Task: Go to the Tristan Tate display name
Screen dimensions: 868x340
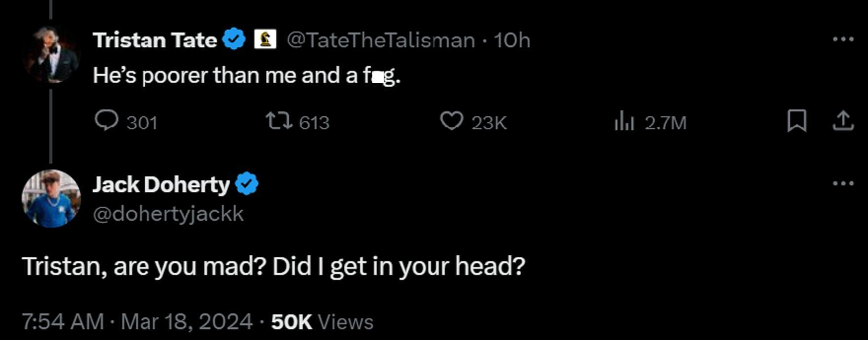Action: click(x=155, y=40)
